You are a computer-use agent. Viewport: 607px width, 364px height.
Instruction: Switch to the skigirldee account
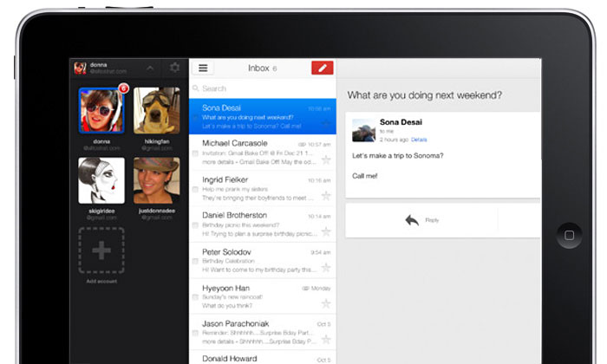101,179
